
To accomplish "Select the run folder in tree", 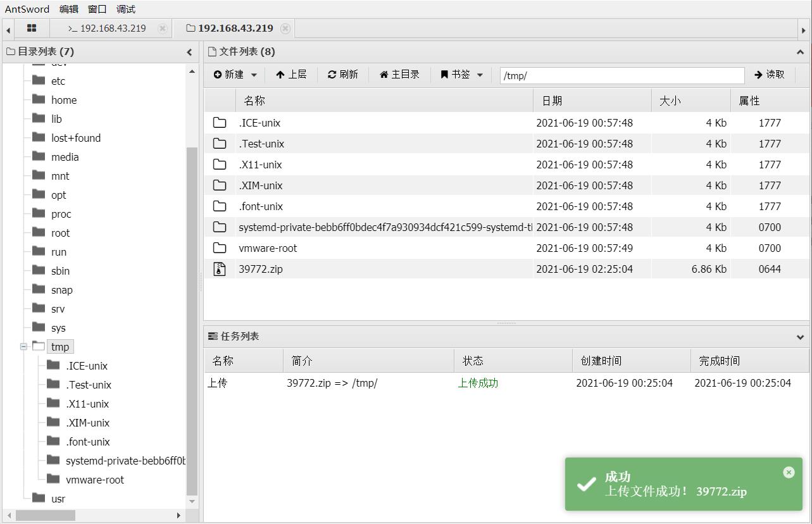I will (x=59, y=252).
